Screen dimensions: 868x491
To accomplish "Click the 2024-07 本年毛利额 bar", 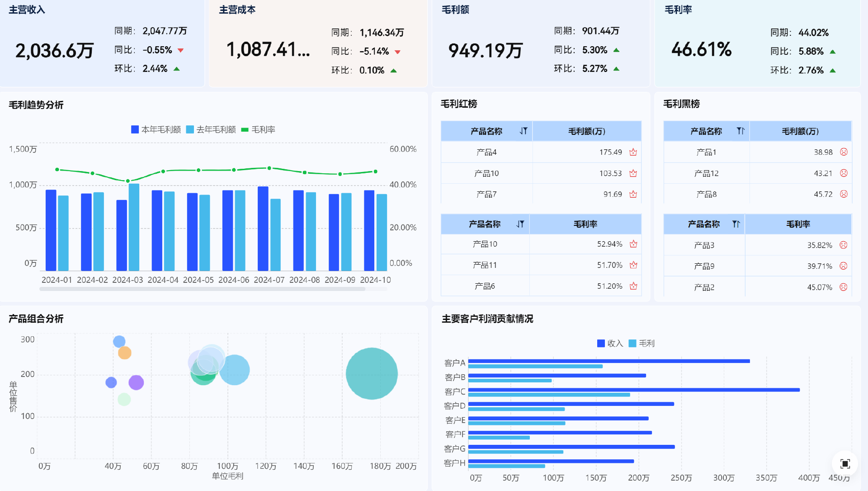I will pos(263,229).
